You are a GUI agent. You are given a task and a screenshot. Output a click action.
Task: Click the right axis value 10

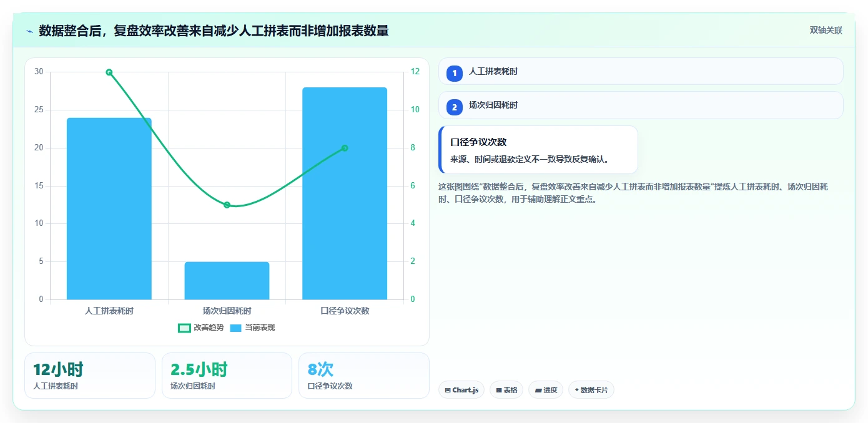click(x=415, y=110)
